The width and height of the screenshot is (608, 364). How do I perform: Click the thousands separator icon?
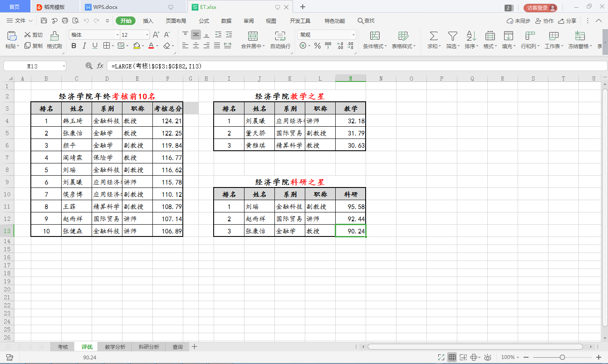click(x=328, y=46)
